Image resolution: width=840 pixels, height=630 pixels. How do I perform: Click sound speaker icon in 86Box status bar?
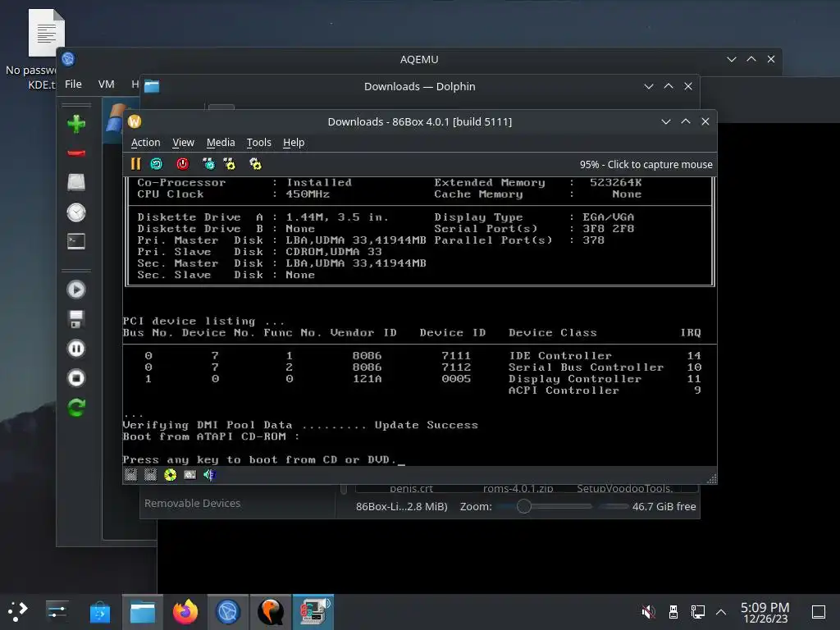[x=209, y=475]
